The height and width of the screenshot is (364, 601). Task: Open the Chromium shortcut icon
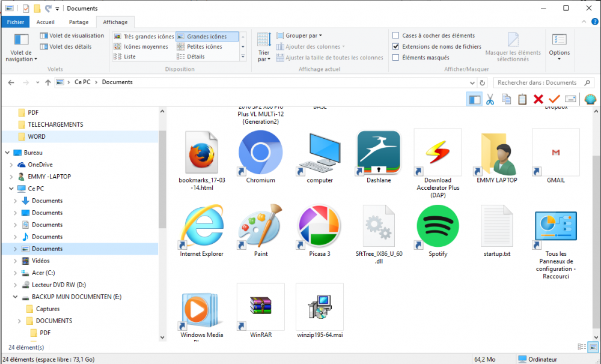(261, 153)
